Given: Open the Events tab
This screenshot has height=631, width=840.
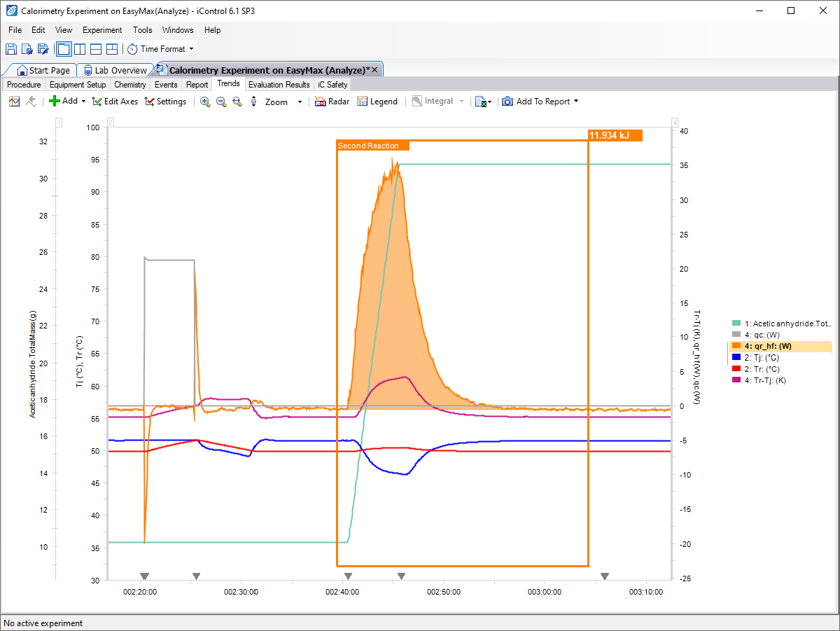Looking at the screenshot, I should point(166,85).
